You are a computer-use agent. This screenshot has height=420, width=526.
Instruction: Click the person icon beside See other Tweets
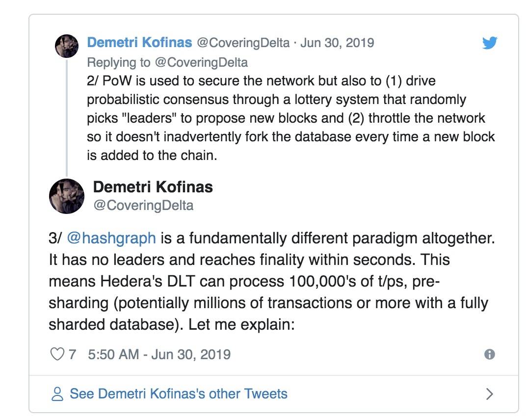click(x=57, y=394)
